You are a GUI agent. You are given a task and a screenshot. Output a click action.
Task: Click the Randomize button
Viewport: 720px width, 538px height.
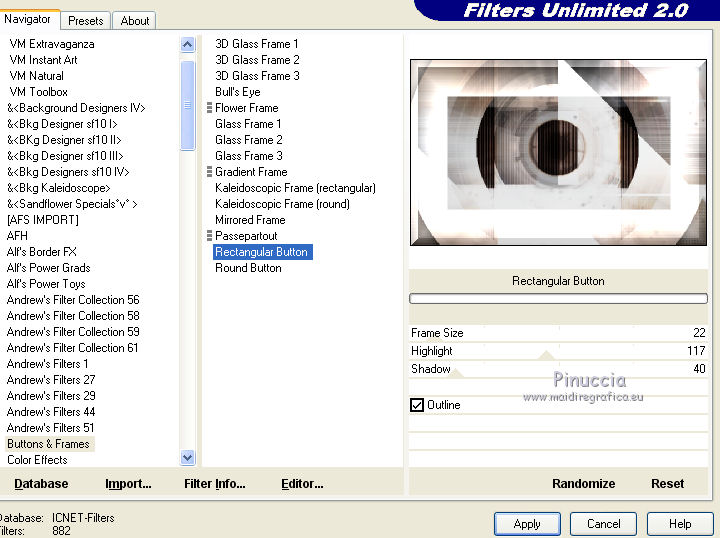[x=584, y=483]
